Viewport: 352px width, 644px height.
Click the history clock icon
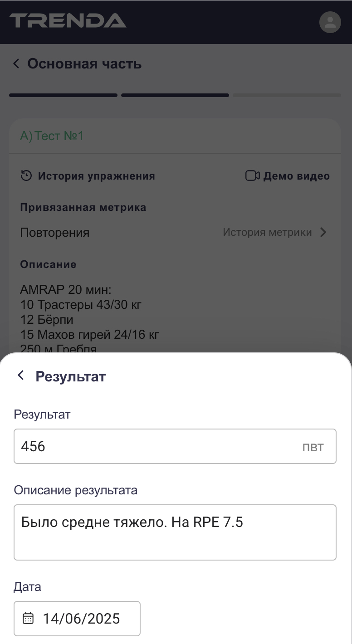(26, 176)
